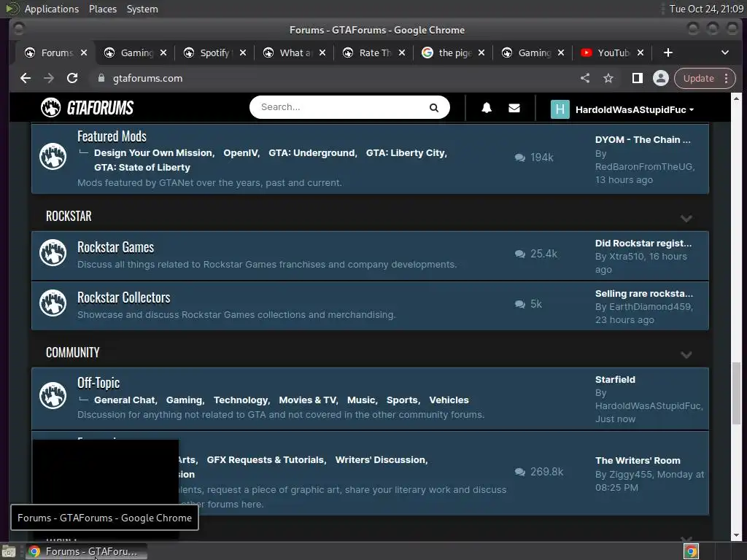Open the side panel icon
Viewport: 747px width, 560px height.
pos(637,78)
